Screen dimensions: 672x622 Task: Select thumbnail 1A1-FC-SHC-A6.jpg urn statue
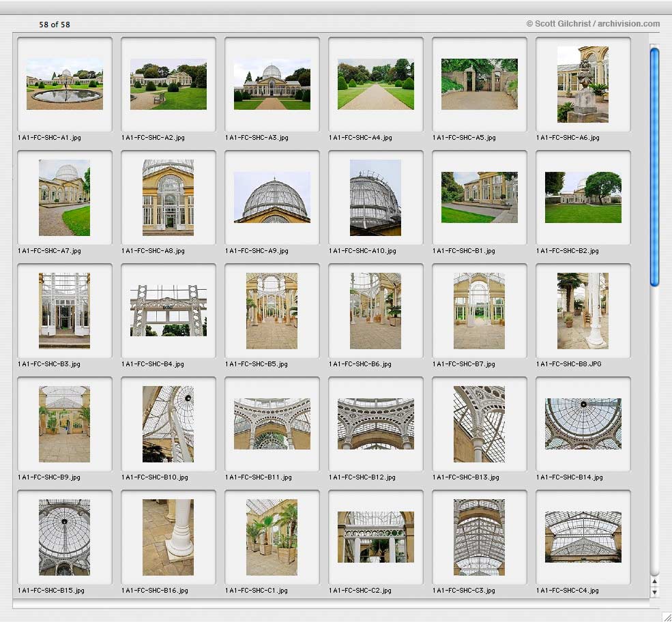583,85
